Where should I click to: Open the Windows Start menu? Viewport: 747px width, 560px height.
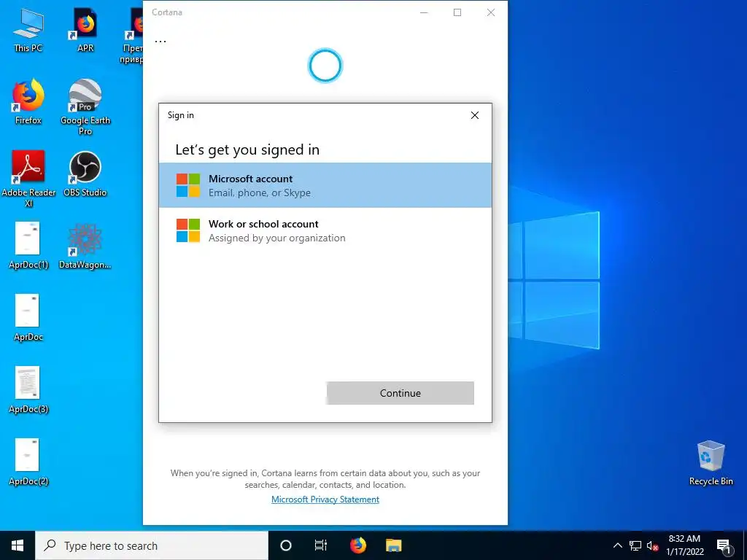click(18, 545)
